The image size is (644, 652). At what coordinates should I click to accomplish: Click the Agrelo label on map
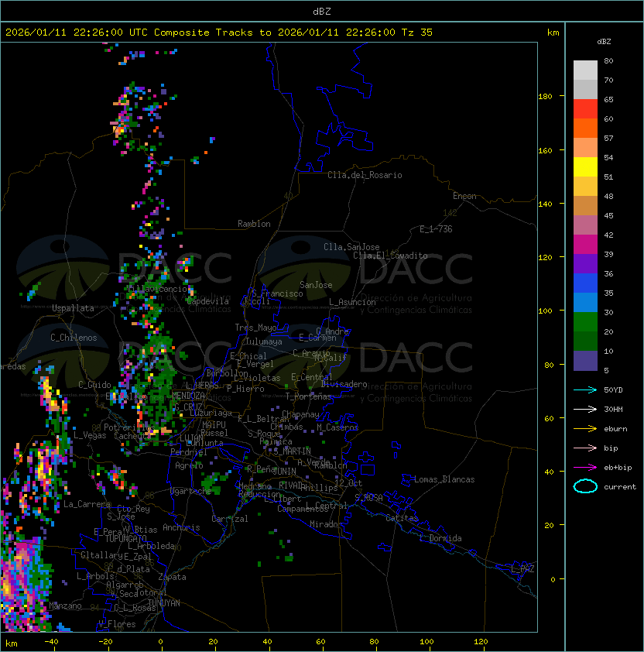[189, 465]
